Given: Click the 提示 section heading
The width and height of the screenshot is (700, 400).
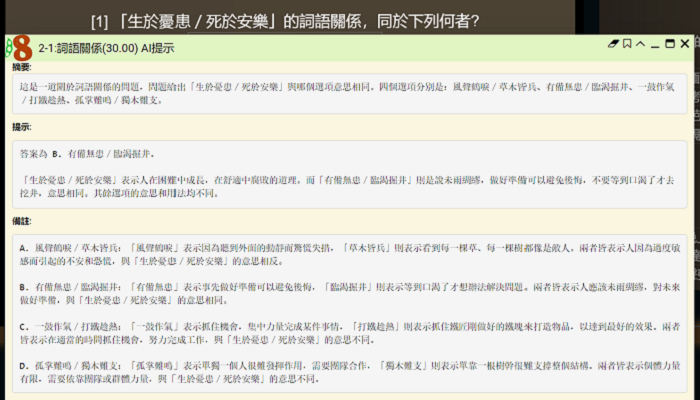Looking at the screenshot, I should click(21, 127).
